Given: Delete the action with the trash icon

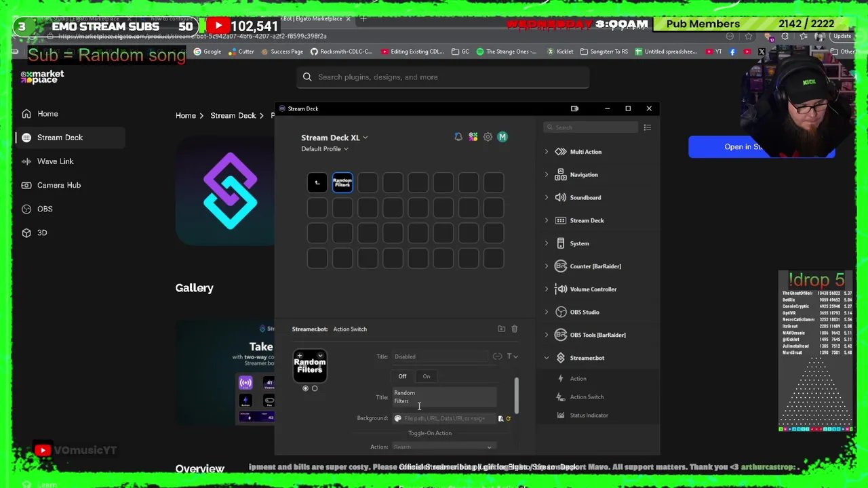Looking at the screenshot, I should (514, 329).
